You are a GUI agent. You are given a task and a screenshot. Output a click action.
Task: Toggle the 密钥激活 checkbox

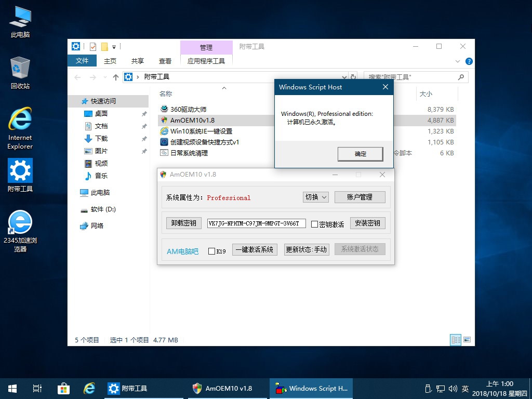pos(314,224)
